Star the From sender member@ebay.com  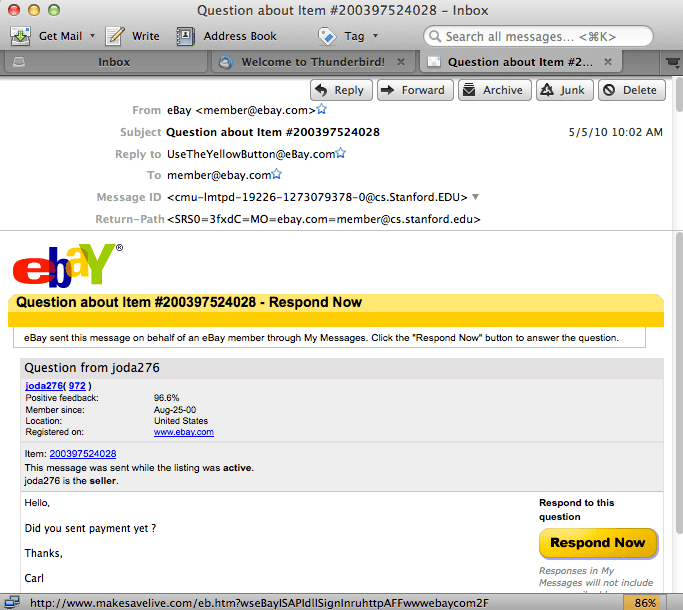321,109
